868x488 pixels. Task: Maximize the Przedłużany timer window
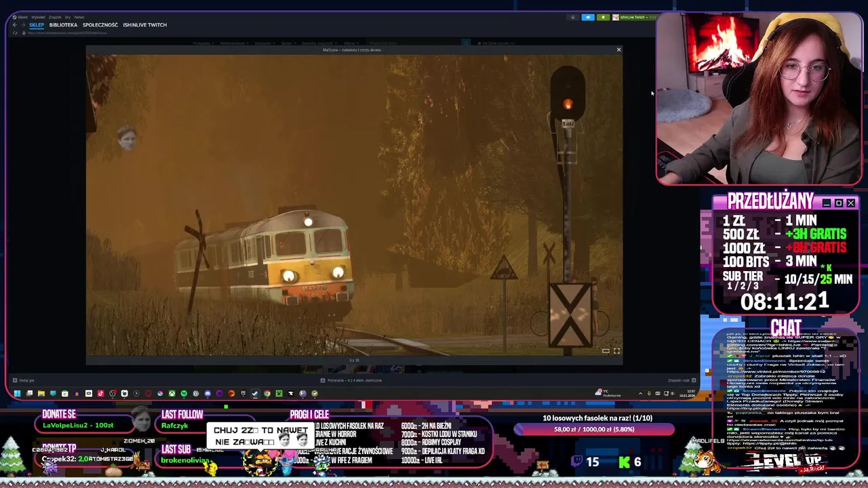[x=838, y=203]
